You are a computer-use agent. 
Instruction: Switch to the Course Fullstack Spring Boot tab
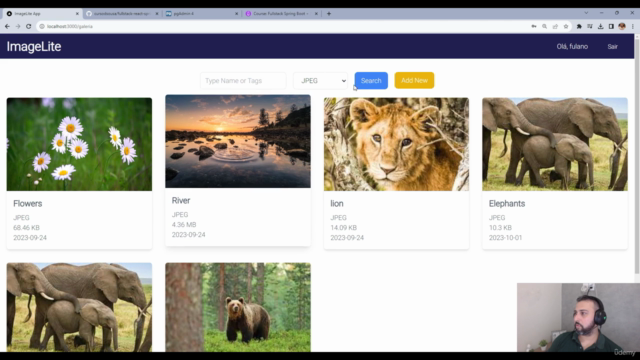pos(281,13)
